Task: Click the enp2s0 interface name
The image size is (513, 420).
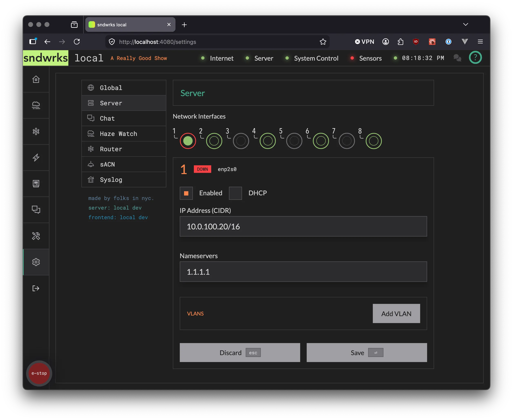Action: tap(227, 169)
